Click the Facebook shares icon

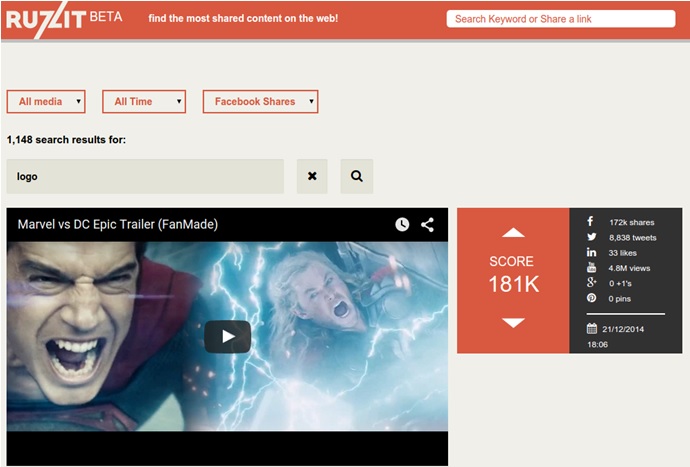click(591, 222)
